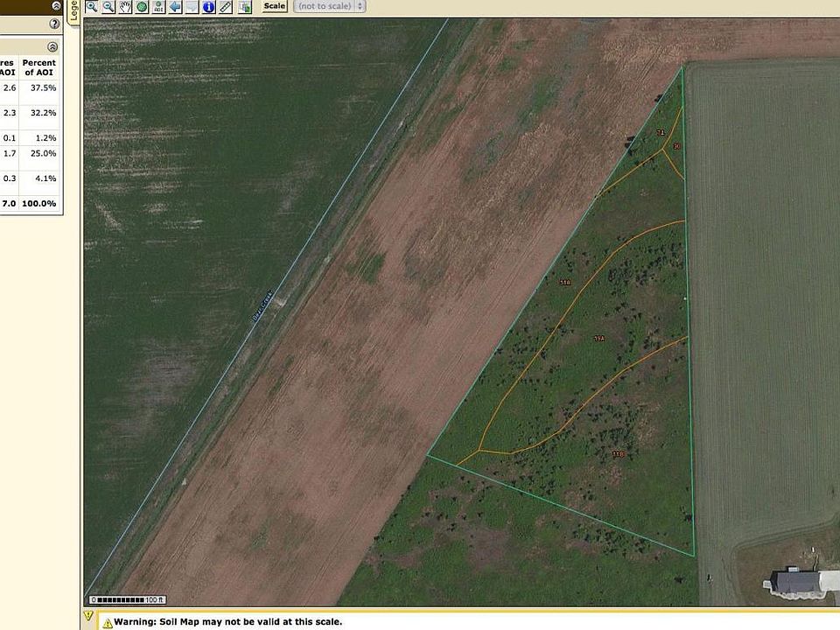Click the 100.0% total cell

pyautogui.click(x=39, y=204)
